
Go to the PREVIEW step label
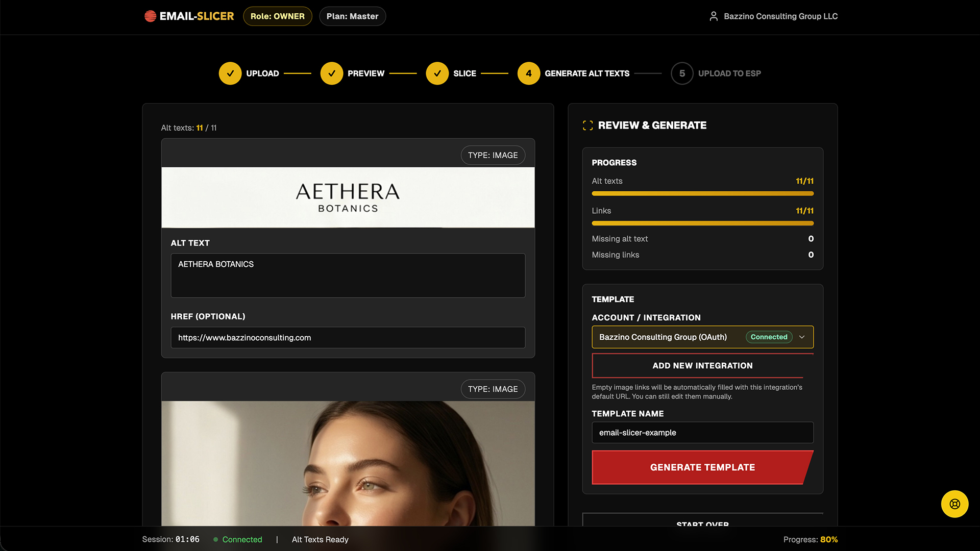[x=366, y=73]
